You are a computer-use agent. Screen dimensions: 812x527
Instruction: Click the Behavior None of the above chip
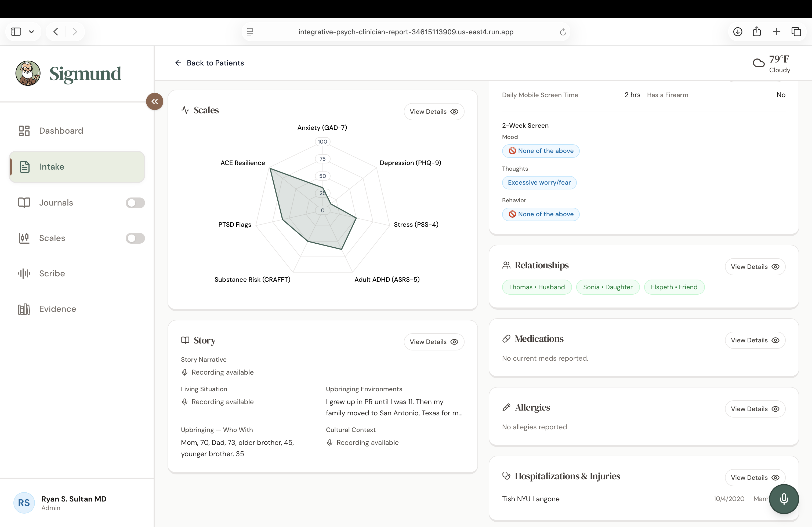[x=541, y=214]
